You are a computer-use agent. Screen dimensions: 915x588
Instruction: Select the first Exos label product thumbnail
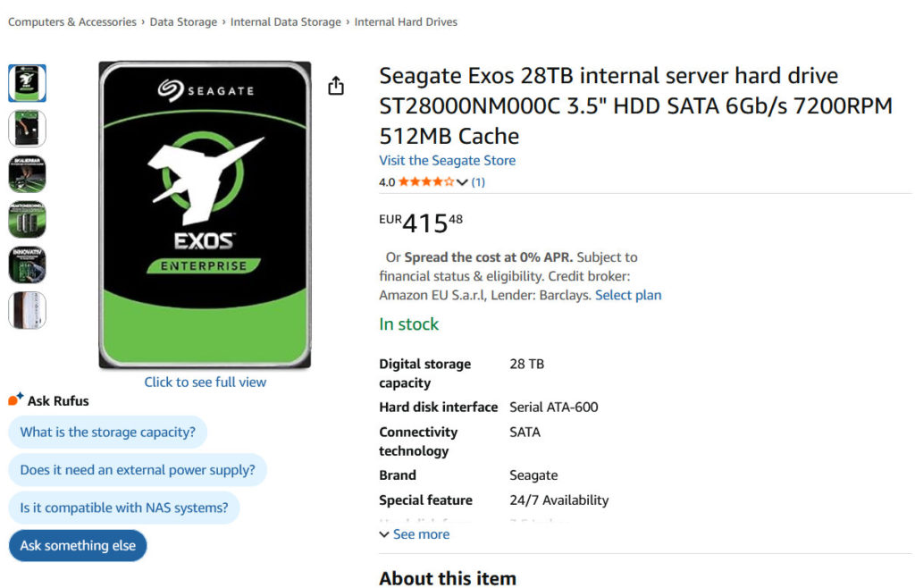pyautogui.click(x=27, y=83)
